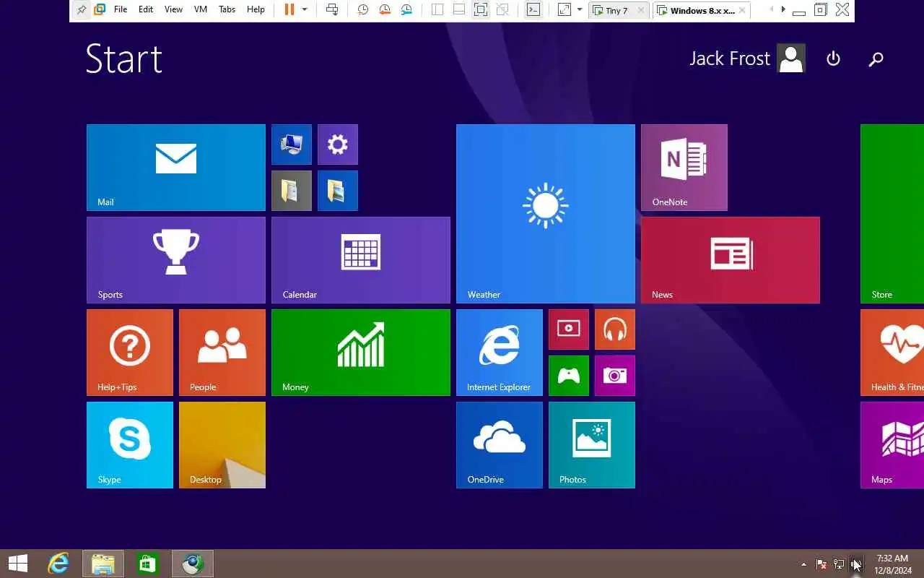Toggle VMware Unity mode
Viewport: 924px width, 578px height.
point(503,9)
